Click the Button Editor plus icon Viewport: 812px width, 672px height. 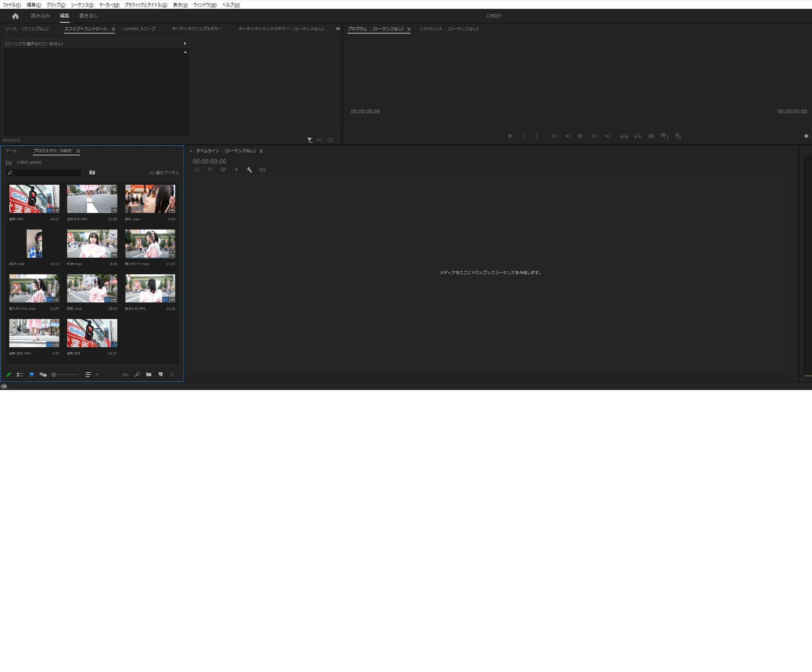(x=806, y=136)
